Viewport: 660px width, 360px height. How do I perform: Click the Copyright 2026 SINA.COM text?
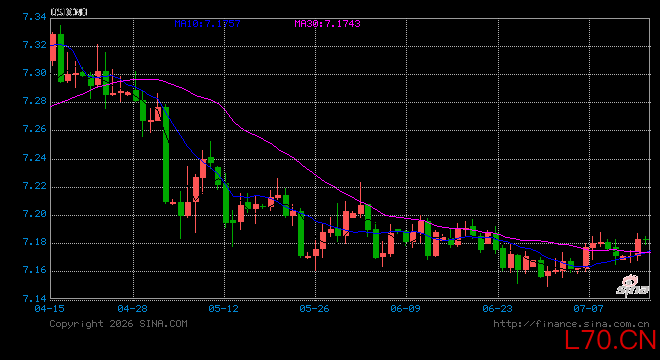tap(118, 324)
